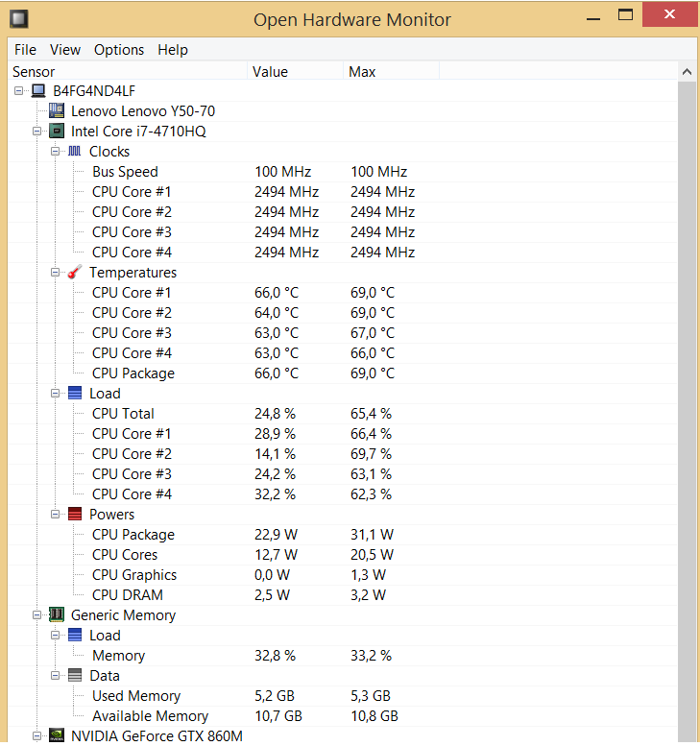Select the CPU Graphics power row
Viewport: 700px width, 746px height.
[x=343, y=575]
